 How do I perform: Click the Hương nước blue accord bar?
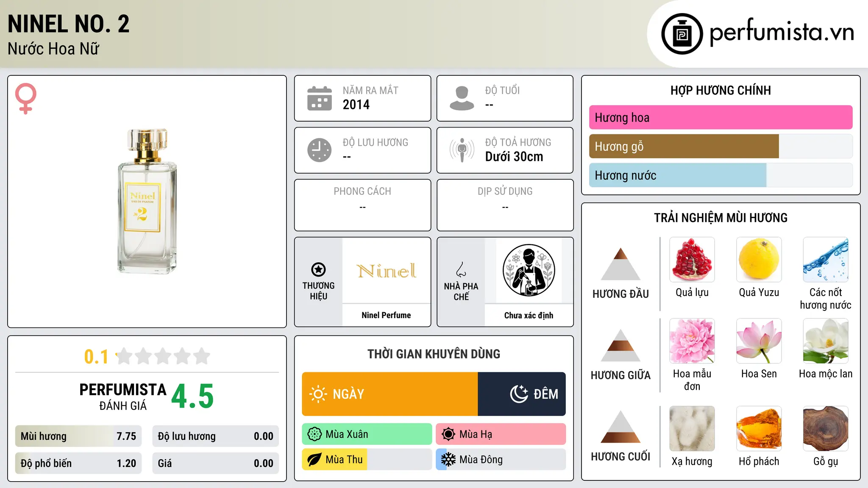click(x=678, y=175)
